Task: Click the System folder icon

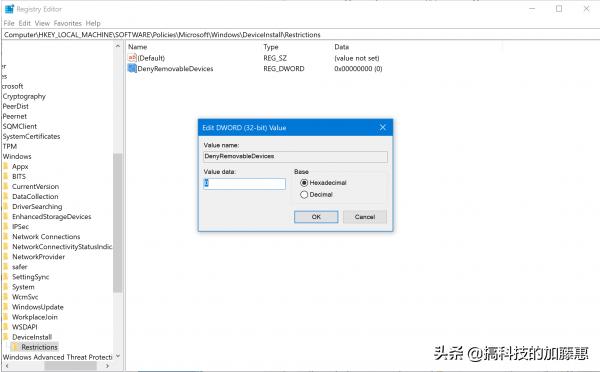Action: pyautogui.click(x=6, y=287)
